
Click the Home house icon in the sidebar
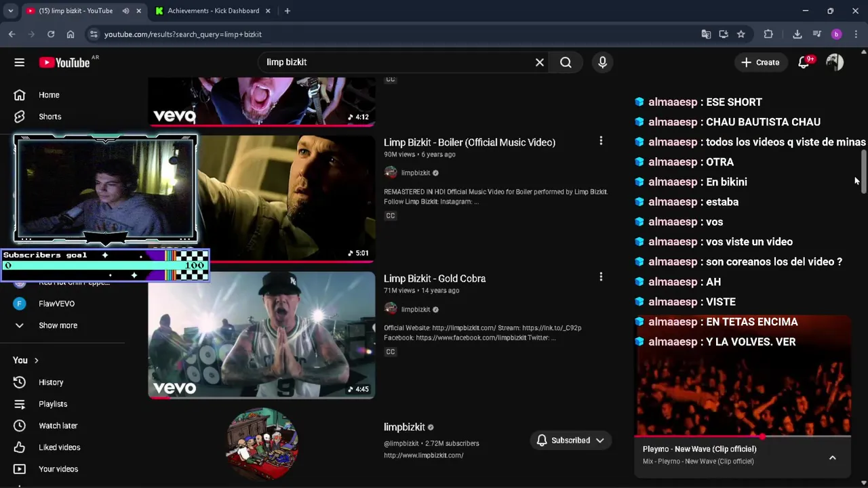point(20,95)
